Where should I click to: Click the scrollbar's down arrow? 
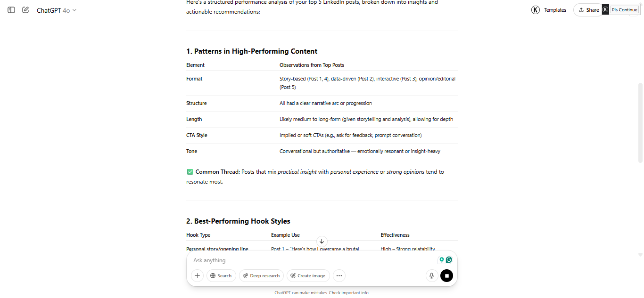(x=640, y=255)
